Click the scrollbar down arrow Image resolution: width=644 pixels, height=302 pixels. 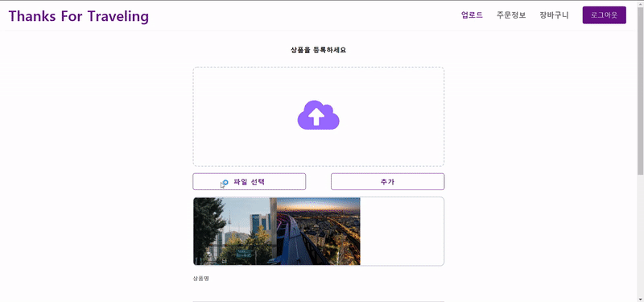click(640, 299)
